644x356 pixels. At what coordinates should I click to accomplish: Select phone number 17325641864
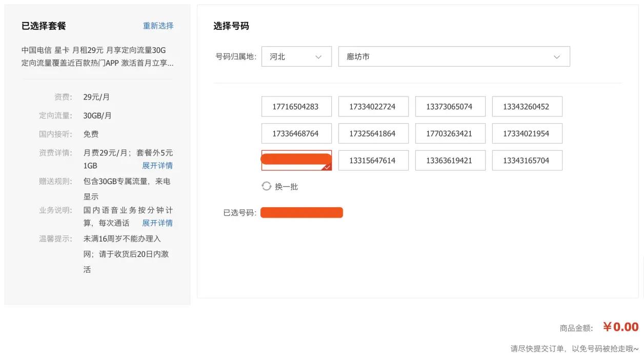(373, 133)
